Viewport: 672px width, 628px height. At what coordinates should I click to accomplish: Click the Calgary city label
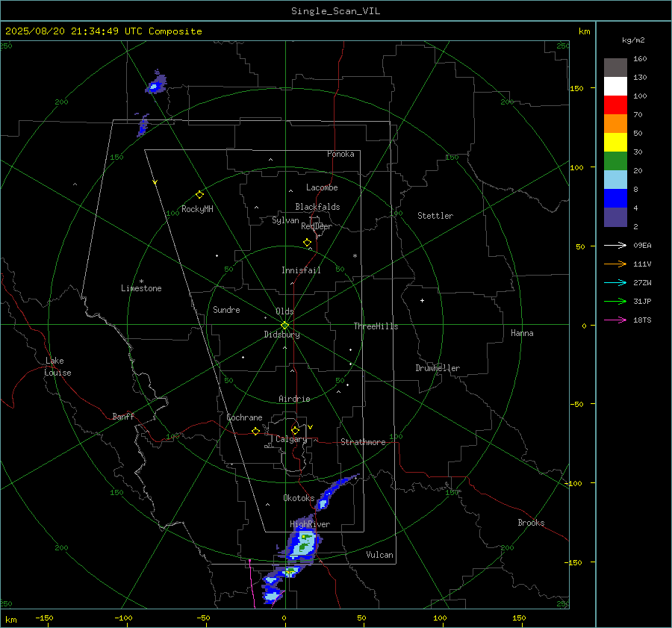(x=291, y=439)
